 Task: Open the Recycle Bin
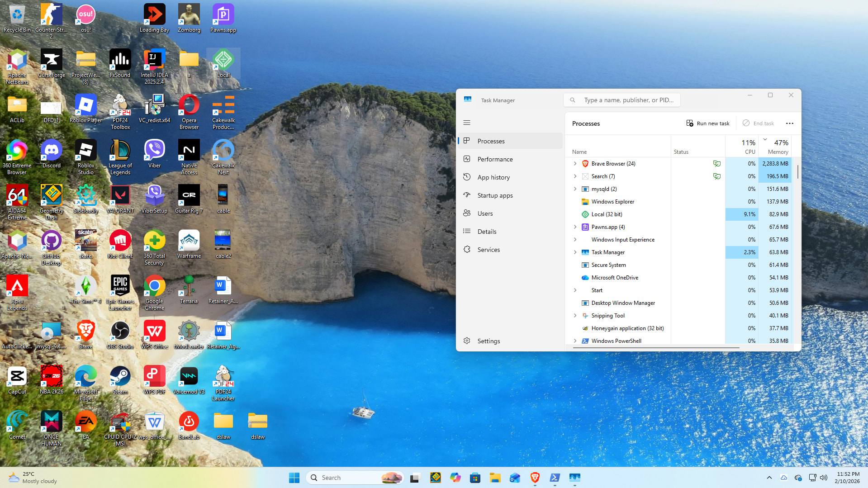pyautogui.click(x=17, y=19)
